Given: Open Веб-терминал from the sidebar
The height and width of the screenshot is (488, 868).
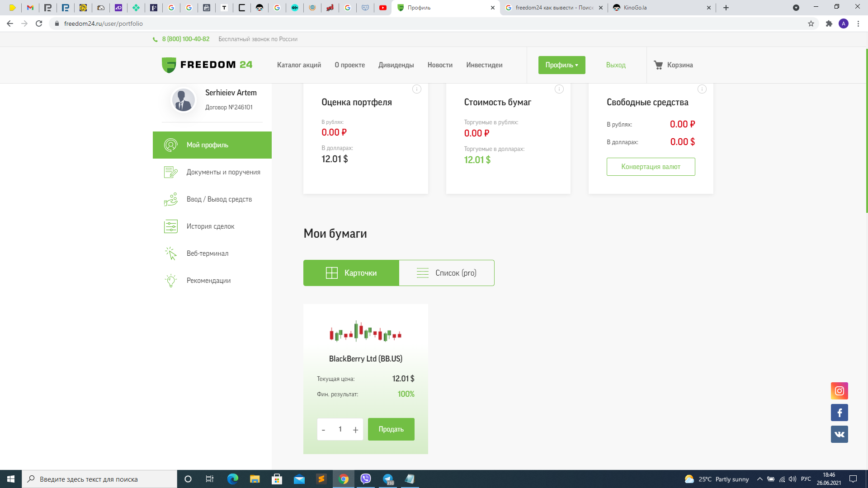Looking at the screenshot, I should 212,253.
